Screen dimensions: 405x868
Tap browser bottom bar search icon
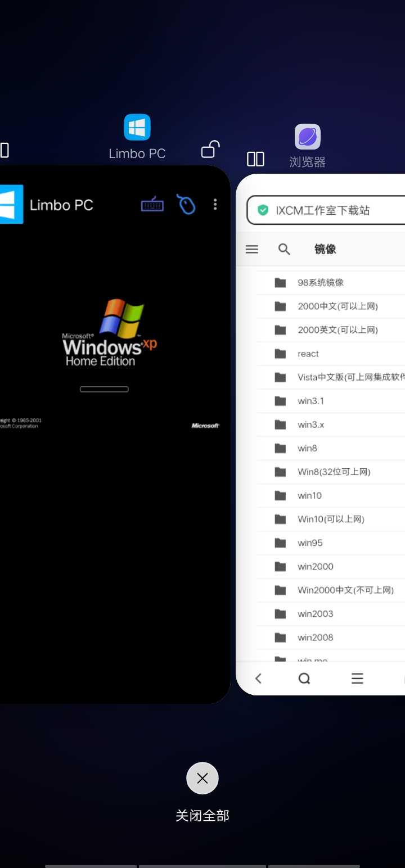(x=304, y=679)
